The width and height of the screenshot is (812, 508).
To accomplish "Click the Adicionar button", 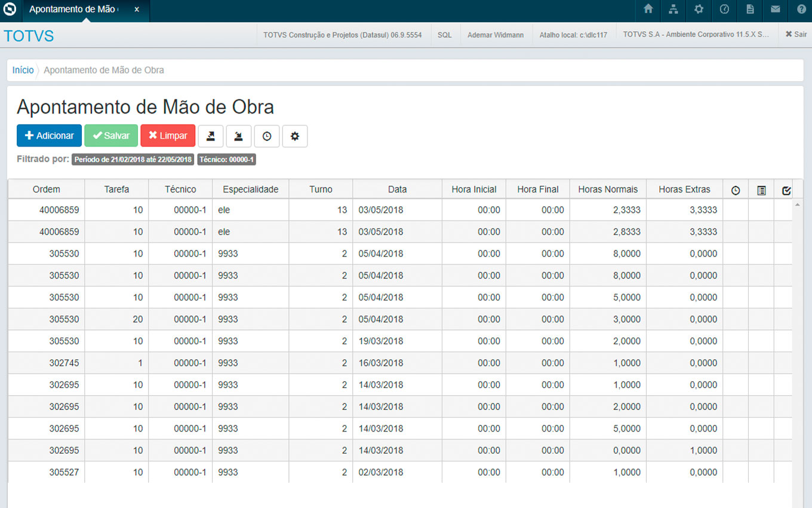I will click(49, 136).
